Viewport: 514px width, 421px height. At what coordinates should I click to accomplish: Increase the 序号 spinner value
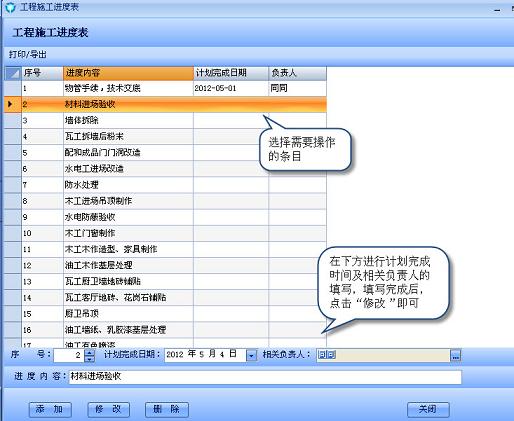(x=89, y=352)
